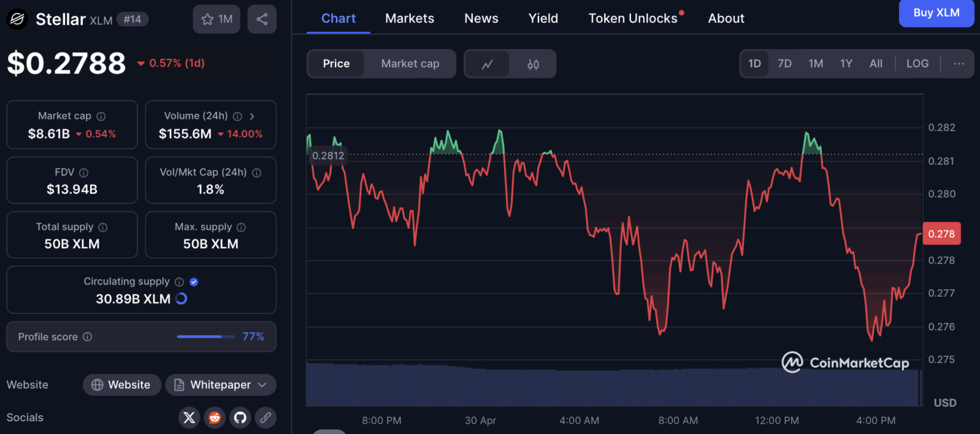
Task: Open Stellar's X (Twitter) profile icon
Action: coord(189,417)
